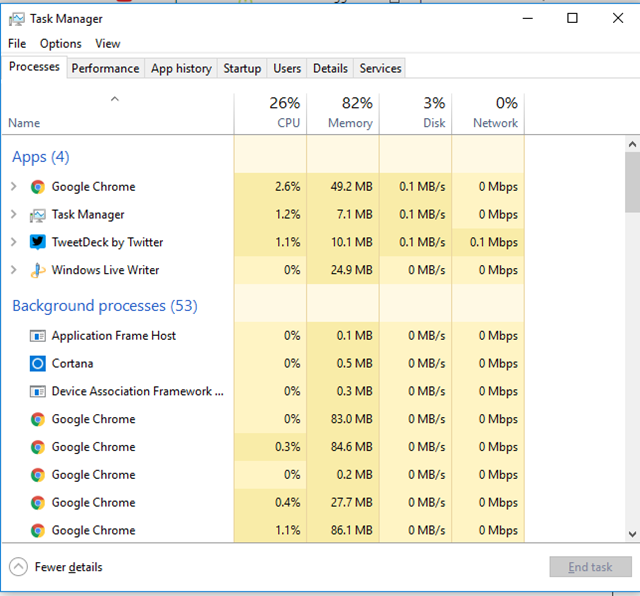Image resolution: width=640 pixels, height=596 pixels.
Task: Click Chrome icon in the 86.1 MB row
Action: click(38, 530)
